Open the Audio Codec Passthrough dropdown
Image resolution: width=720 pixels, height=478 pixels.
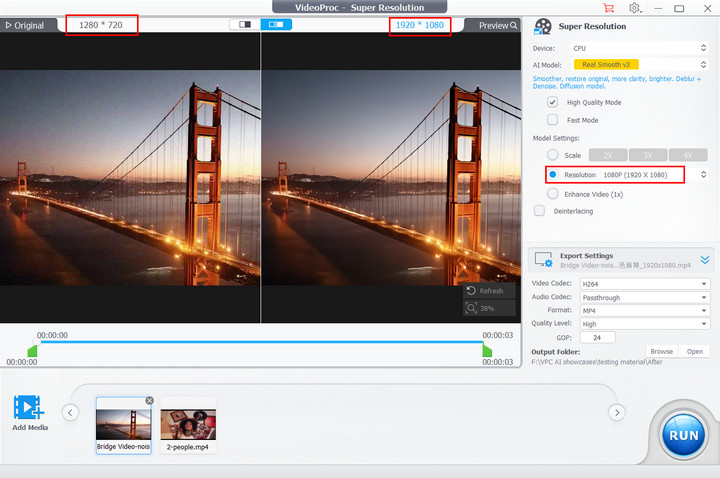[x=644, y=298]
